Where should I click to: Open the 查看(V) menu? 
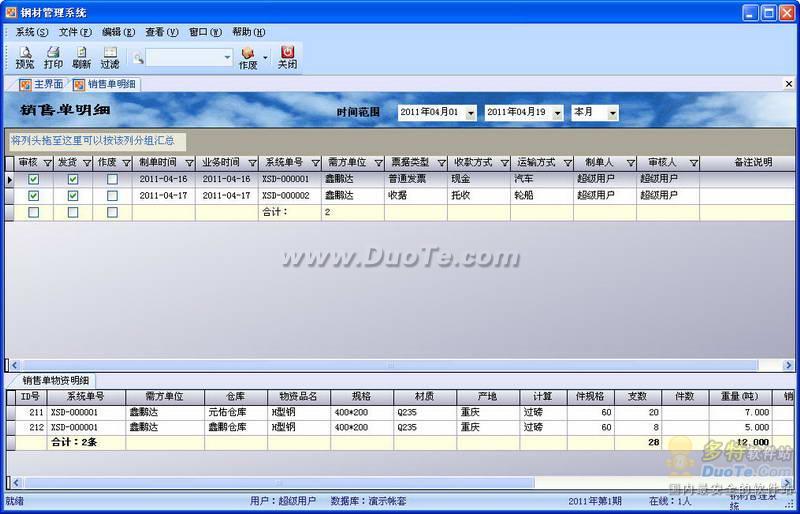coord(162,32)
